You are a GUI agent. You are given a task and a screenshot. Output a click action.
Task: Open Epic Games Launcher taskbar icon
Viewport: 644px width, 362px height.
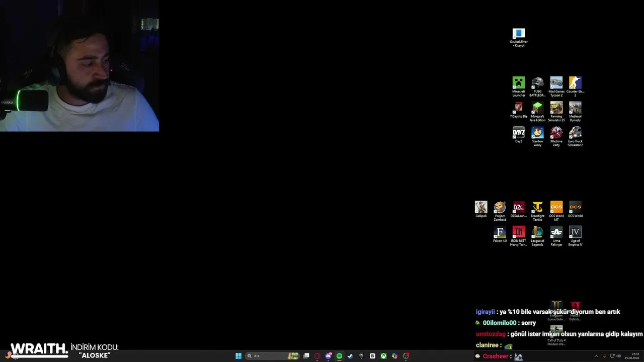[x=361, y=356]
